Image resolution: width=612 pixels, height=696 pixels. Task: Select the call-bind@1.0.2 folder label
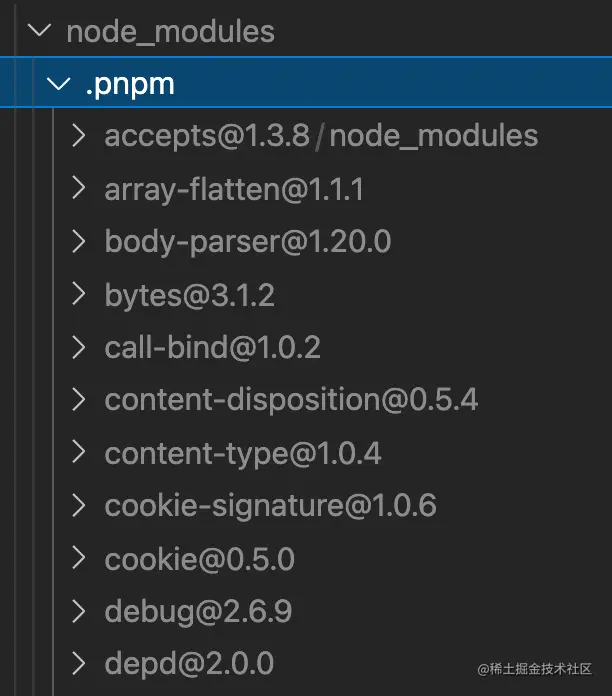pos(212,348)
